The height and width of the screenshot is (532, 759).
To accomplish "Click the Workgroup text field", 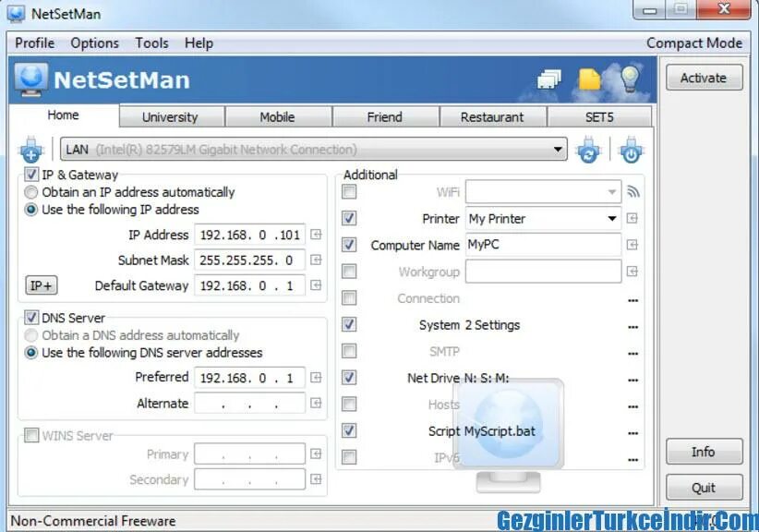I will pyautogui.click(x=543, y=272).
